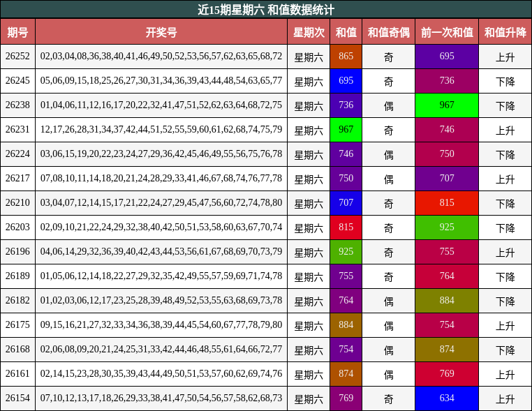Select the draw numbers starting 07,08,10,11,14

tap(161, 178)
